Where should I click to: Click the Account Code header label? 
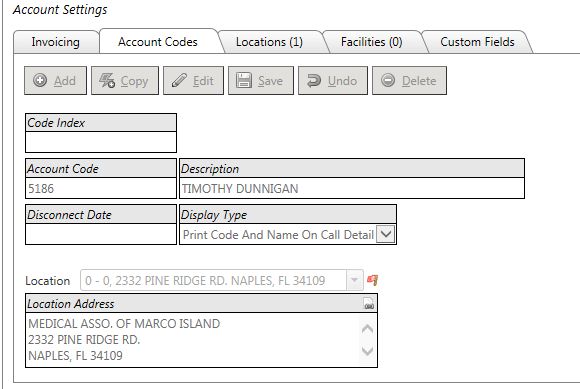[x=63, y=169]
